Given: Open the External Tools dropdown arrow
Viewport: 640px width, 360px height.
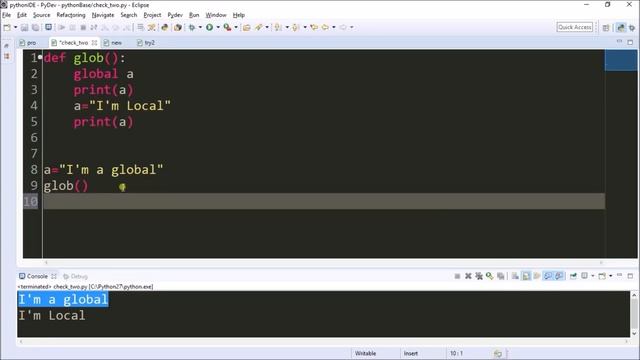Looking at the screenshot, I should (x=236, y=27).
